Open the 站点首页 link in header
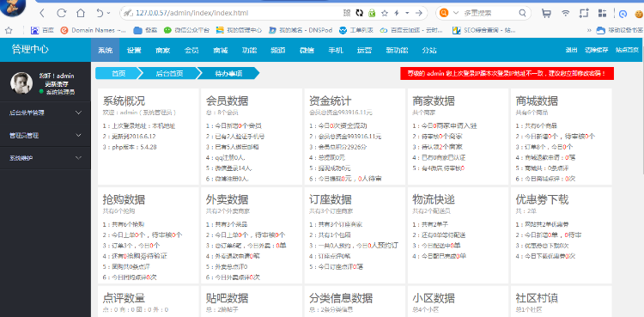The image size is (644, 317). click(627, 50)
